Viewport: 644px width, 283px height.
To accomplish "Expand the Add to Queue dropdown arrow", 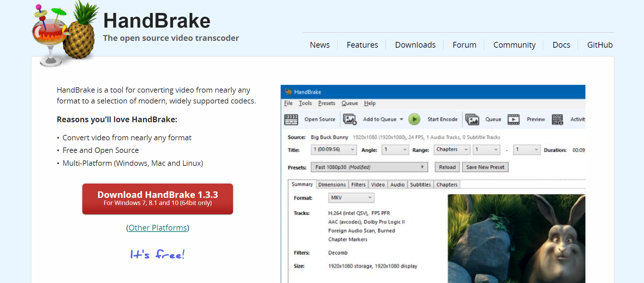I will click(x=402, y=119).
